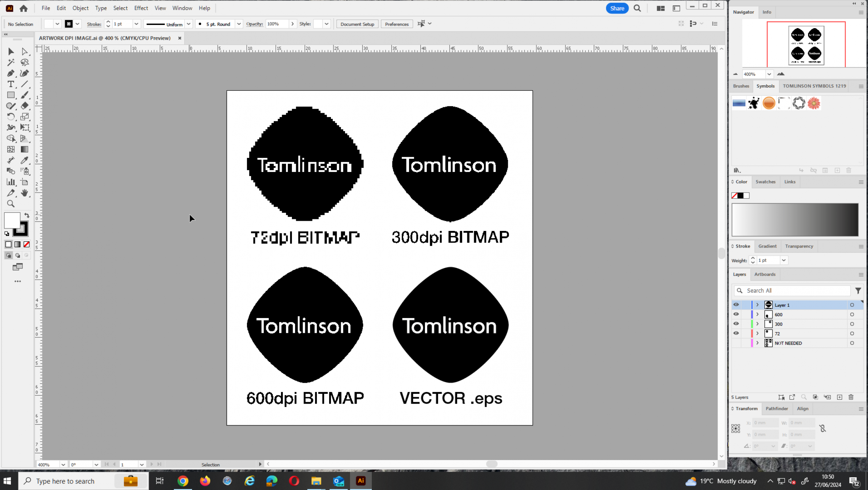Screen dimensions: 868x490
Task: Select the Eraser tool
Action: 25,106
